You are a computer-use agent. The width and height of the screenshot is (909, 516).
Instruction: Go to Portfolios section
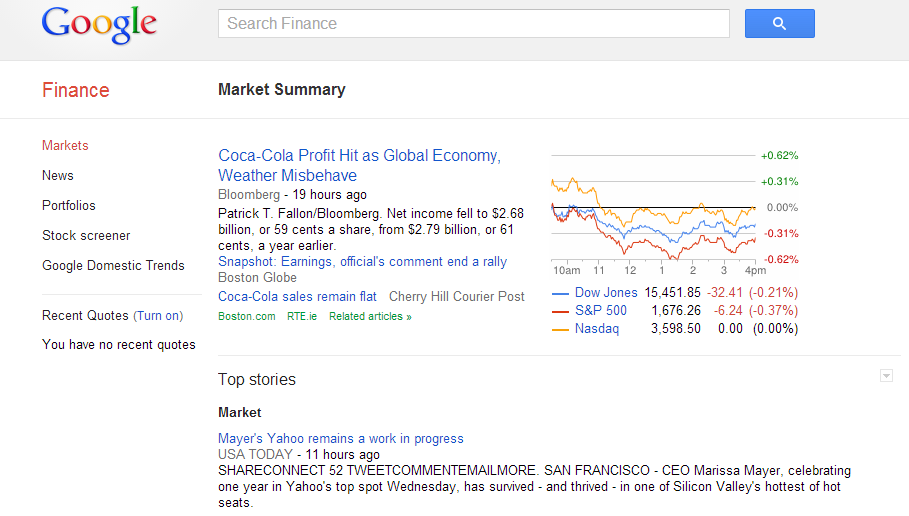click(69, 206)
